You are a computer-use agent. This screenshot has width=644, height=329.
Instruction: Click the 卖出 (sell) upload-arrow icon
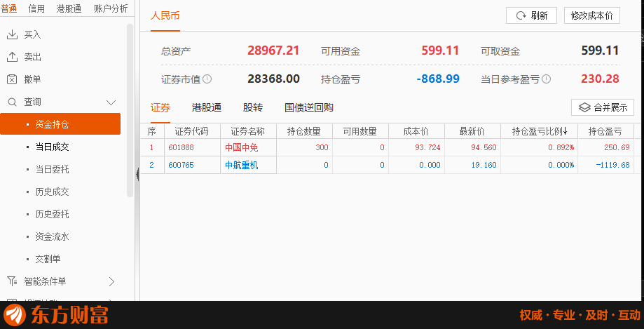[12, 57]
